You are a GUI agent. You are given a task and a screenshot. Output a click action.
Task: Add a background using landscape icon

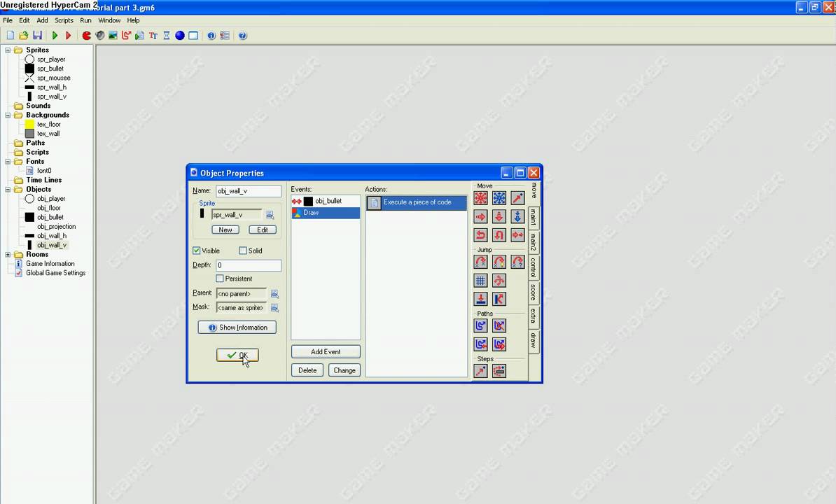(x=113, y=36)
